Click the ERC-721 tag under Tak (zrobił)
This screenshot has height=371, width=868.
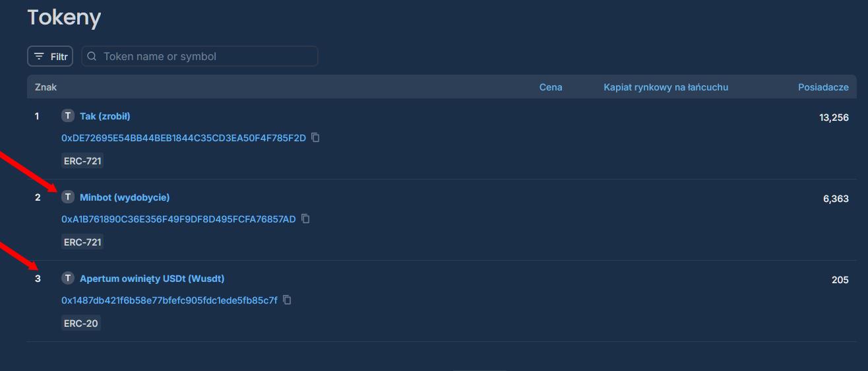point(82,161)
